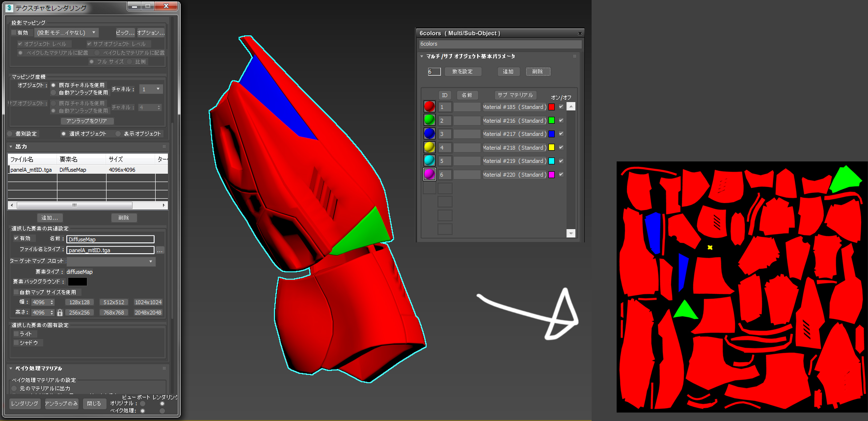Toggle the シャドウ checkbox
The height and width of the screenshot is (421, 868).
[16, 342]
